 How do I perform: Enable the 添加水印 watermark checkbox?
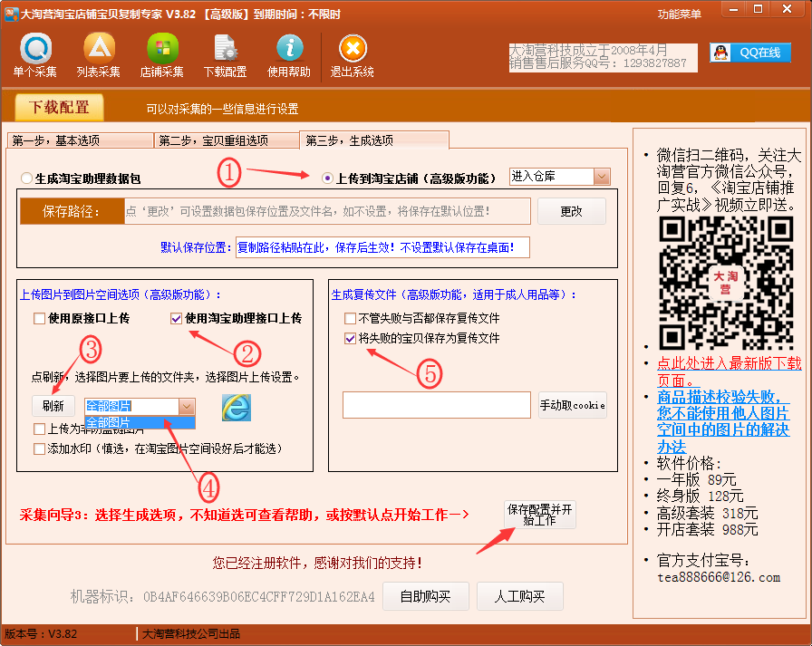39,448
